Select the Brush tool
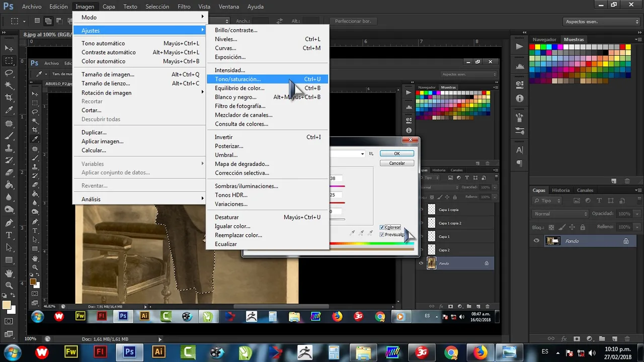Image resolution: width=644 pixels, height=362 pixels. 9,135
